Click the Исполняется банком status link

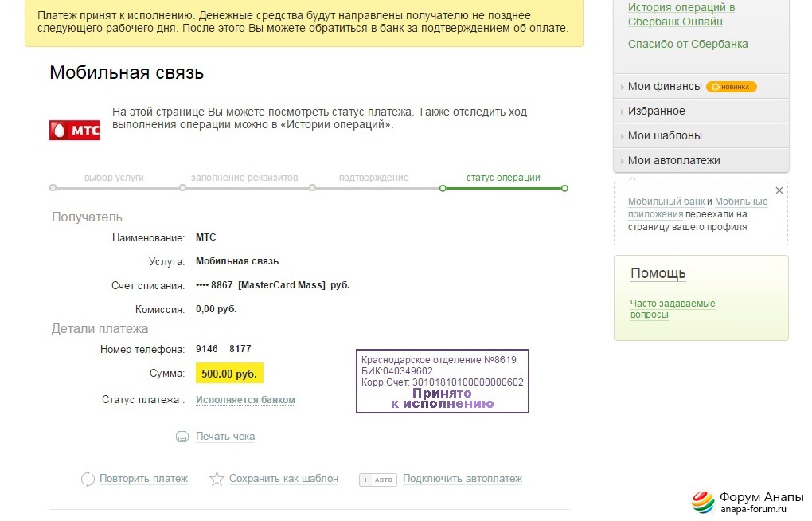pyautogui.click(x=245, y=400)
